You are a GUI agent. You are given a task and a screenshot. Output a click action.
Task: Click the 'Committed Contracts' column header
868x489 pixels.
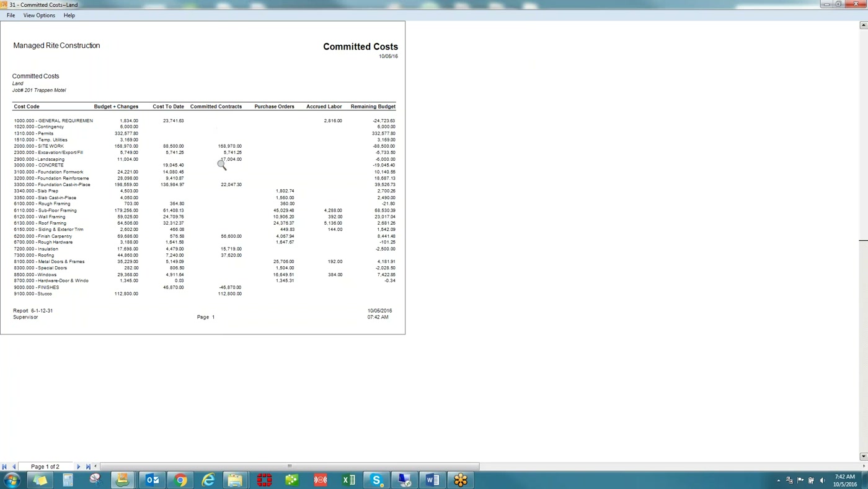click(x=216, y=106)
